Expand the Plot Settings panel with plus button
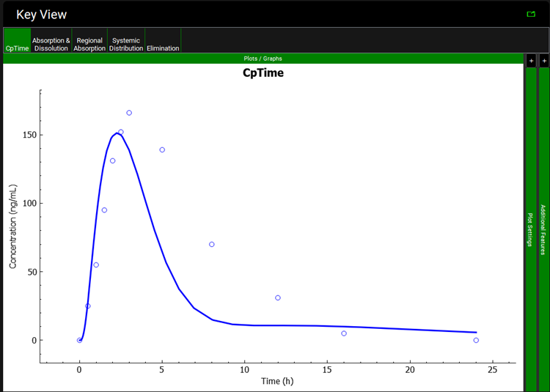550x392 pixels. click(530, 62)
